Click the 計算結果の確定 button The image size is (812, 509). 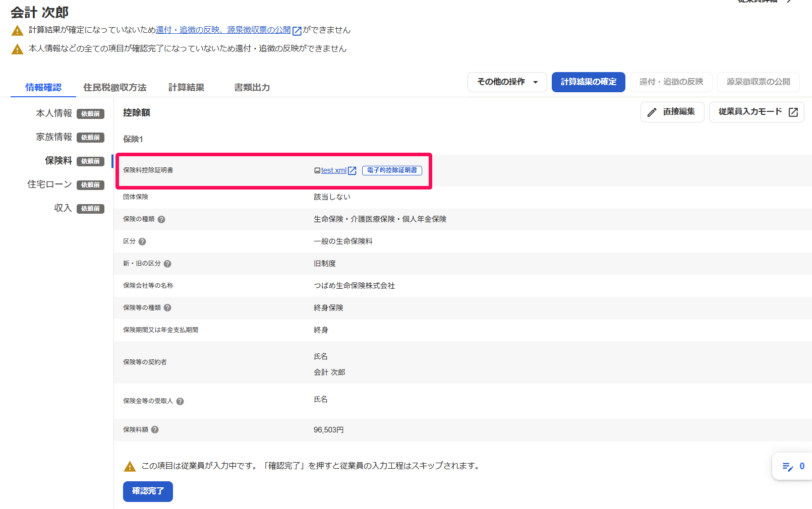pyautogui.click(x=589, y=82)
